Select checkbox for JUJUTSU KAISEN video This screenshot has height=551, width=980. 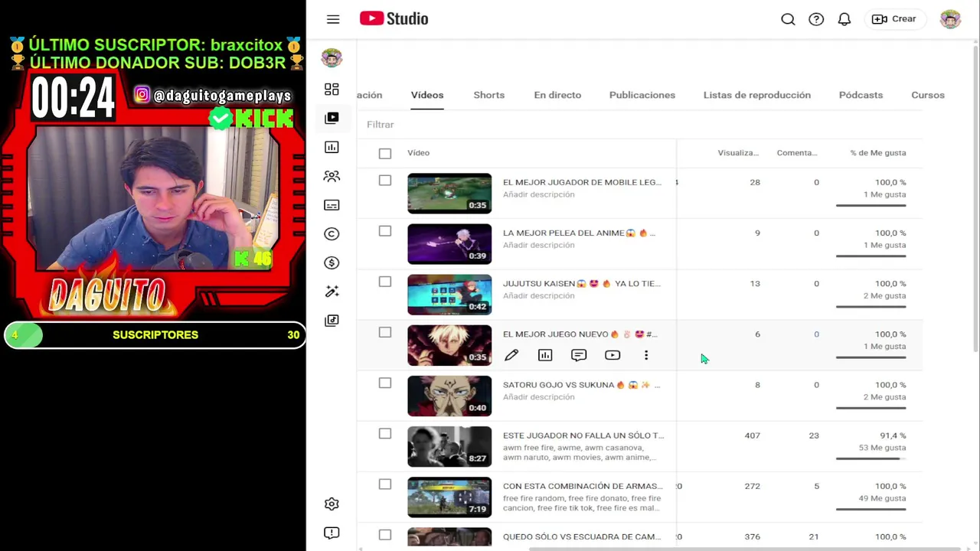coord(385,282)
